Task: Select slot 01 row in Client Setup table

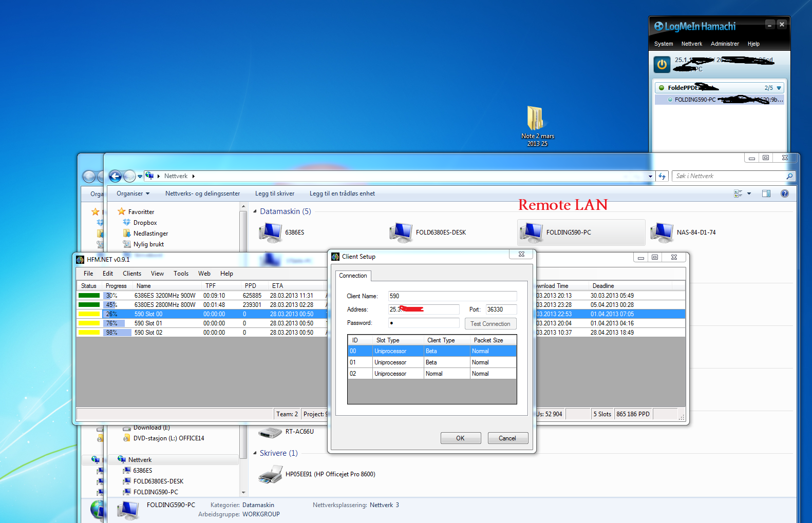Action: click(x=432, y=362)
